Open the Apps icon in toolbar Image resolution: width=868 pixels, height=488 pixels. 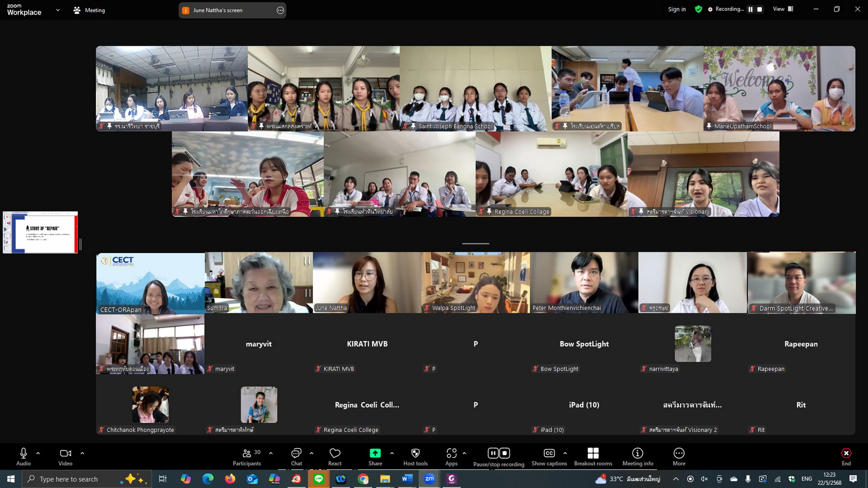tap(451, 456)
